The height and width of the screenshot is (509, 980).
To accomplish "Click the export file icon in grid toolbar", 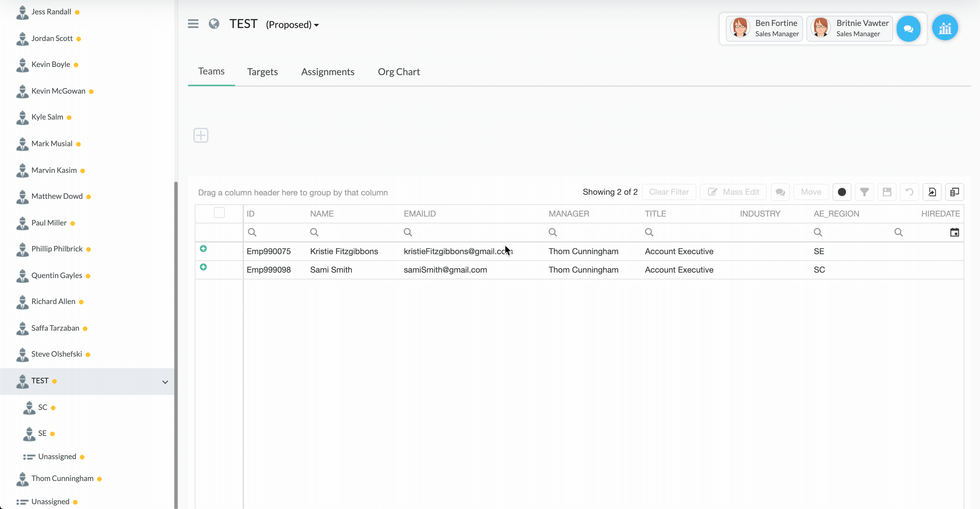I will click(x=932, y=192).
